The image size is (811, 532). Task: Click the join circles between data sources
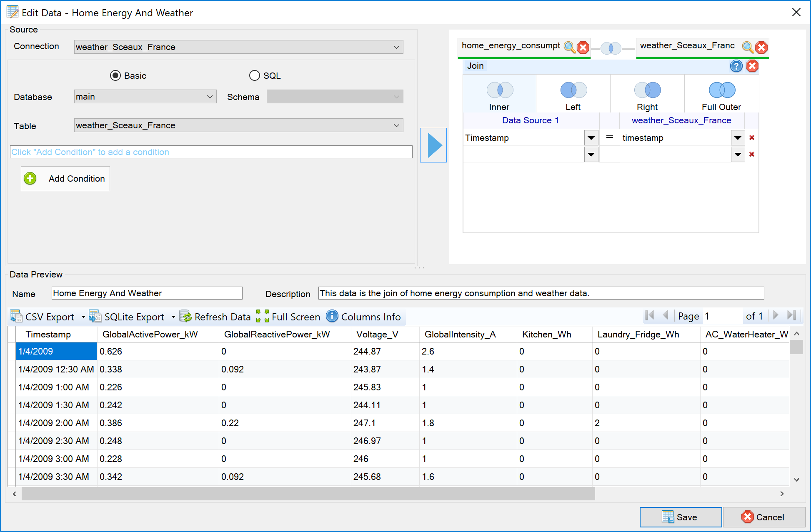(x=611, y=48)
